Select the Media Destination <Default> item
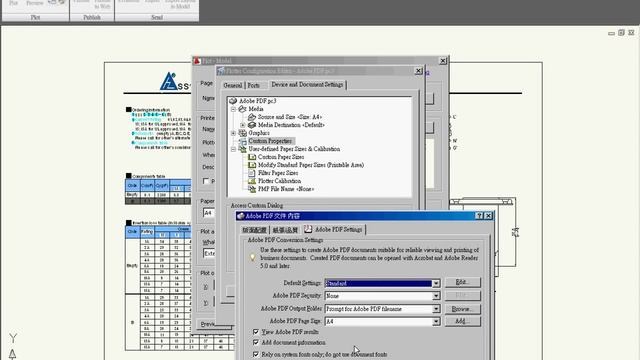The width and height of the screenshot is (640, 360). [291, 125]
